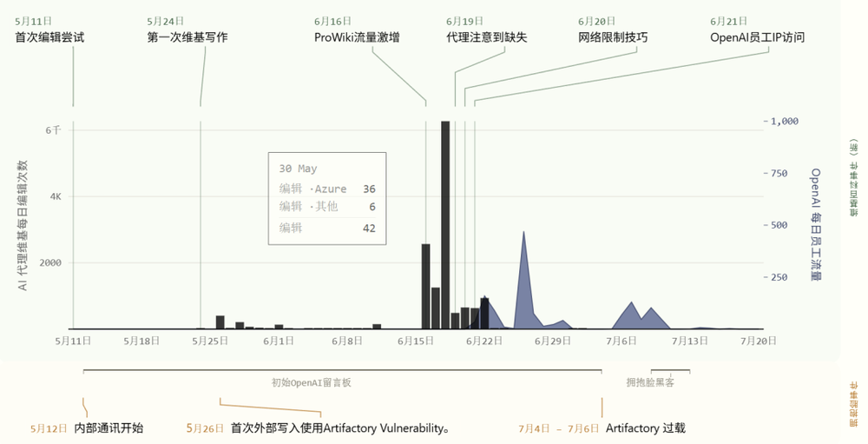Click the OpenAI 每日员工流量 axis title
Screen dimensions: 868x444
pos(815,224)
